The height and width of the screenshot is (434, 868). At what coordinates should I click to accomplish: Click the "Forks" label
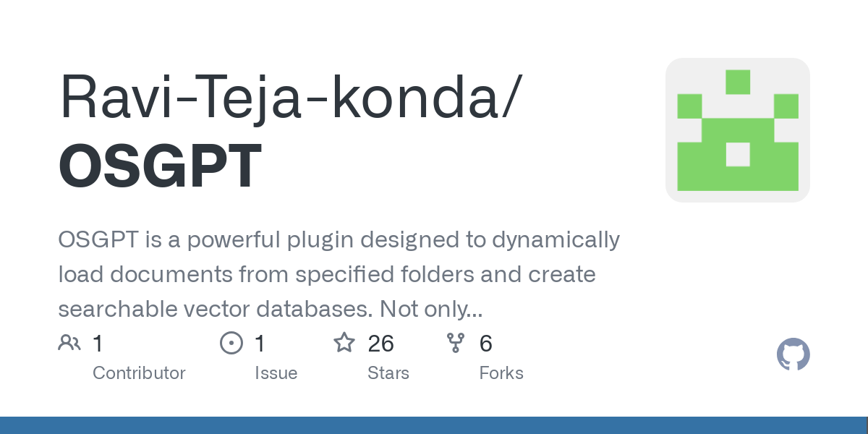[x=501, y=373]
